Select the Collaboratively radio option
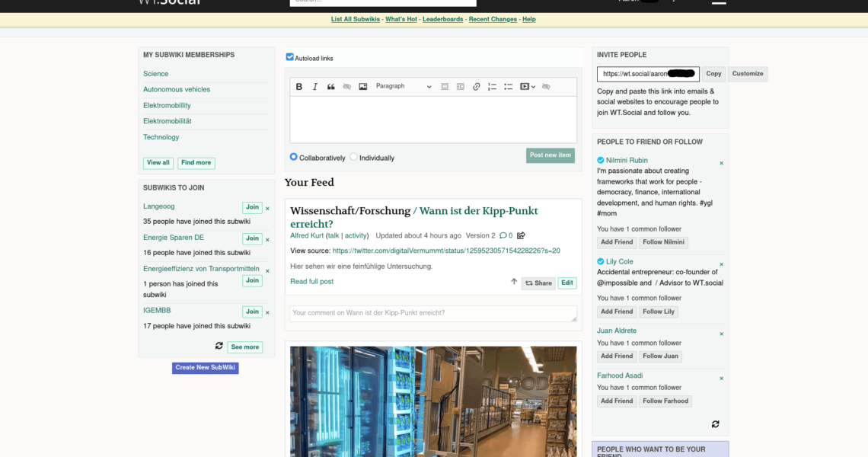 (294, 158)
